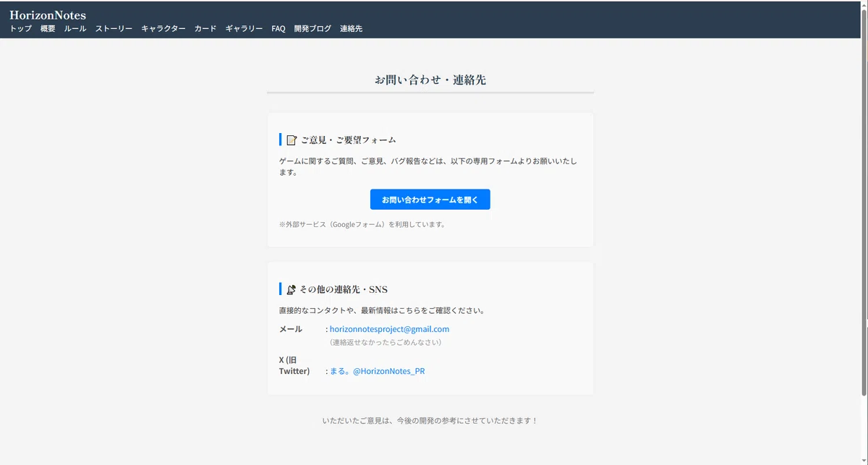Click the お問い合わせフォームを開く button
868x465 pixels.
[430, 200]
